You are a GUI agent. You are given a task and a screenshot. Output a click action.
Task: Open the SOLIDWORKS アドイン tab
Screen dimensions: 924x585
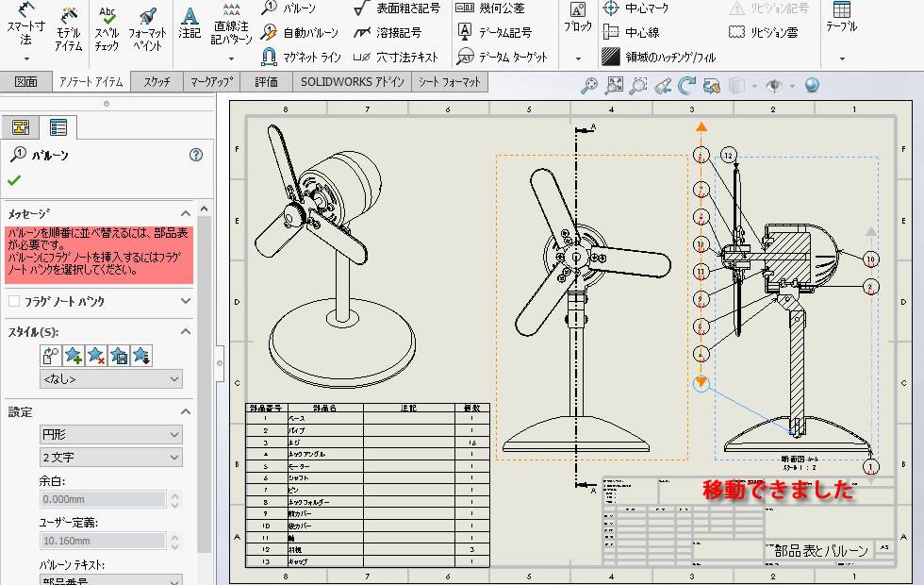tap(353, 82)
